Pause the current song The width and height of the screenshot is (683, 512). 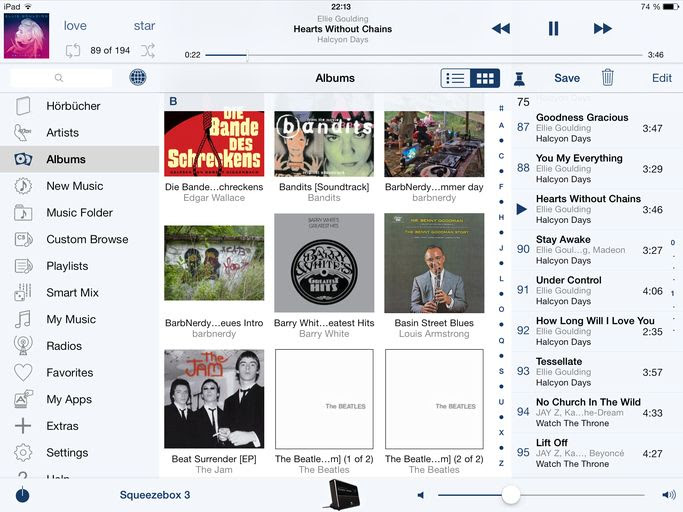(553, 29)
